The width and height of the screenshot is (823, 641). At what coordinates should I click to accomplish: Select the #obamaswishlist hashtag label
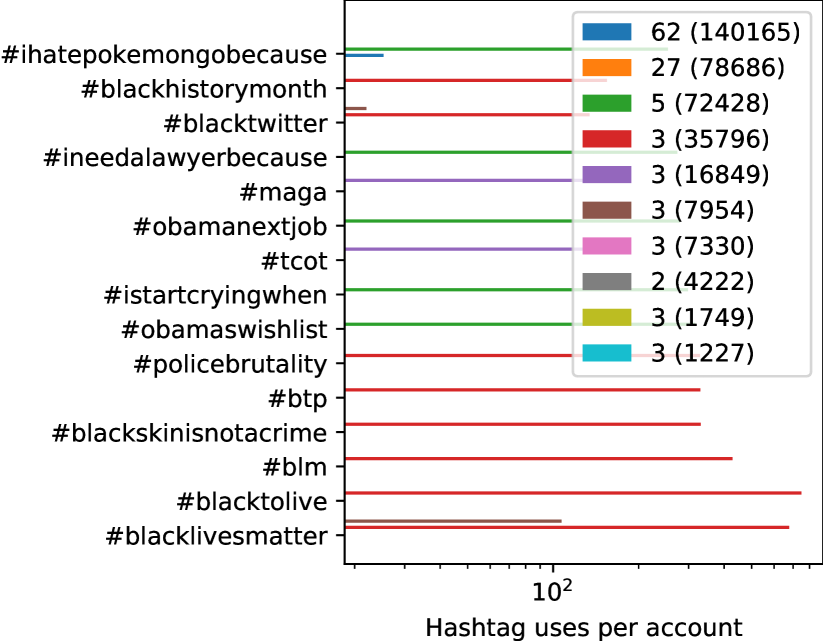[224, 329]
